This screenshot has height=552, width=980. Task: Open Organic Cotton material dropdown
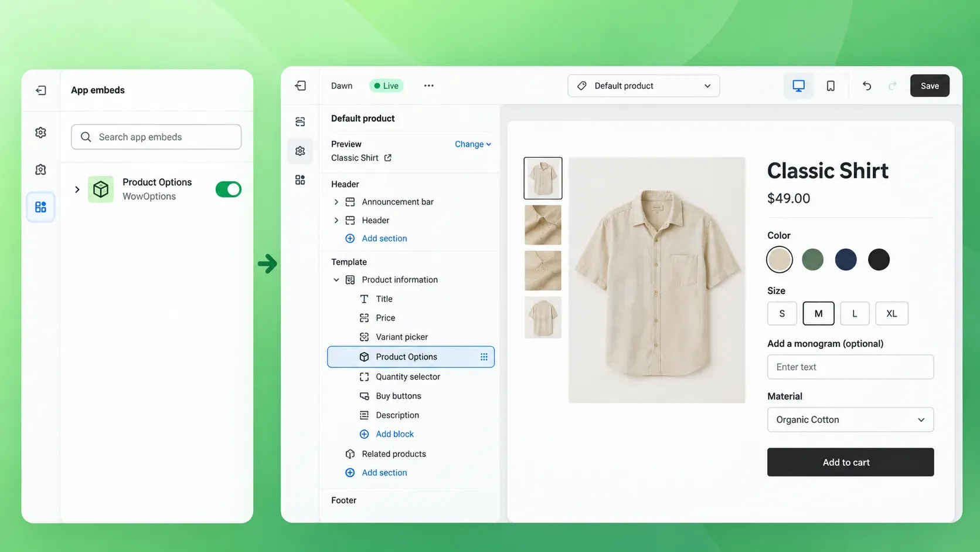point(850,419)
